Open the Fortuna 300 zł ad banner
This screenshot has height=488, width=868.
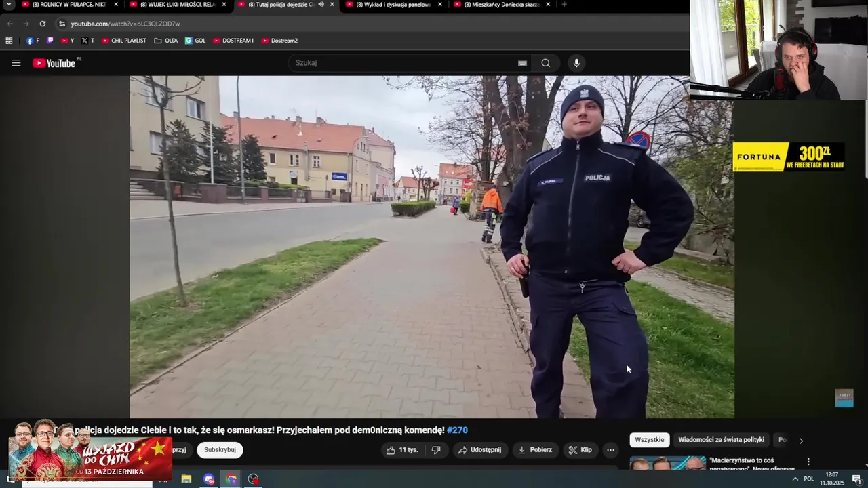(789, 157)
